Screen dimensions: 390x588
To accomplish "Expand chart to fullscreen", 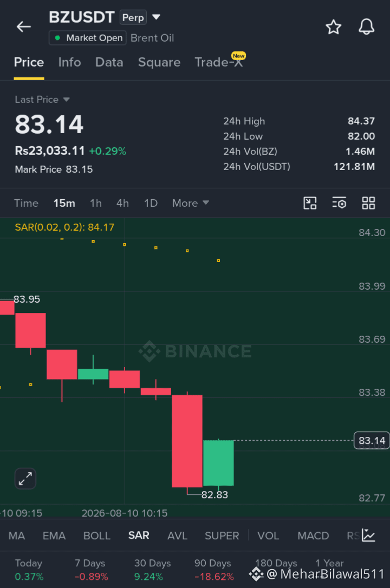I will click(x=25, y=479).
